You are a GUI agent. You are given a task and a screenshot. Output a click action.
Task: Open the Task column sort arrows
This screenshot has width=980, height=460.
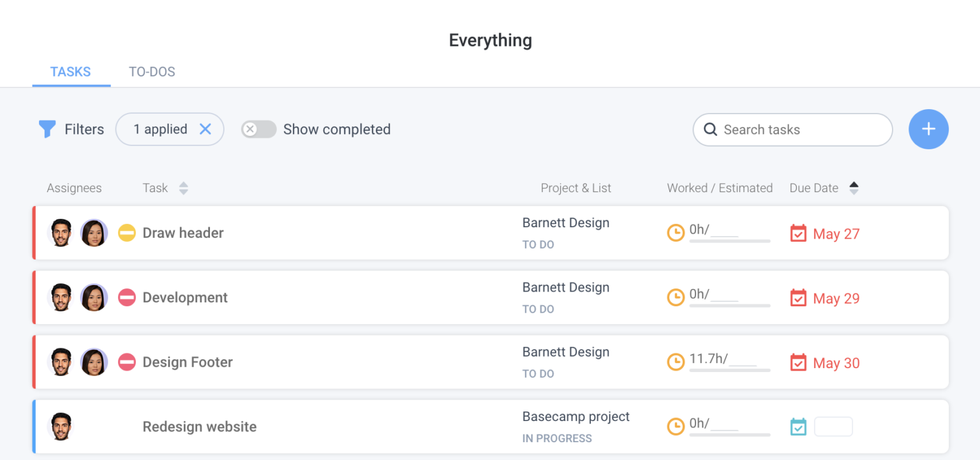(183, 188)
